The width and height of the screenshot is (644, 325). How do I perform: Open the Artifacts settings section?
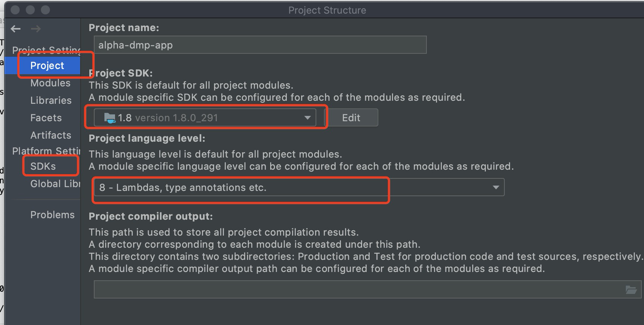[x=51, y=135]
